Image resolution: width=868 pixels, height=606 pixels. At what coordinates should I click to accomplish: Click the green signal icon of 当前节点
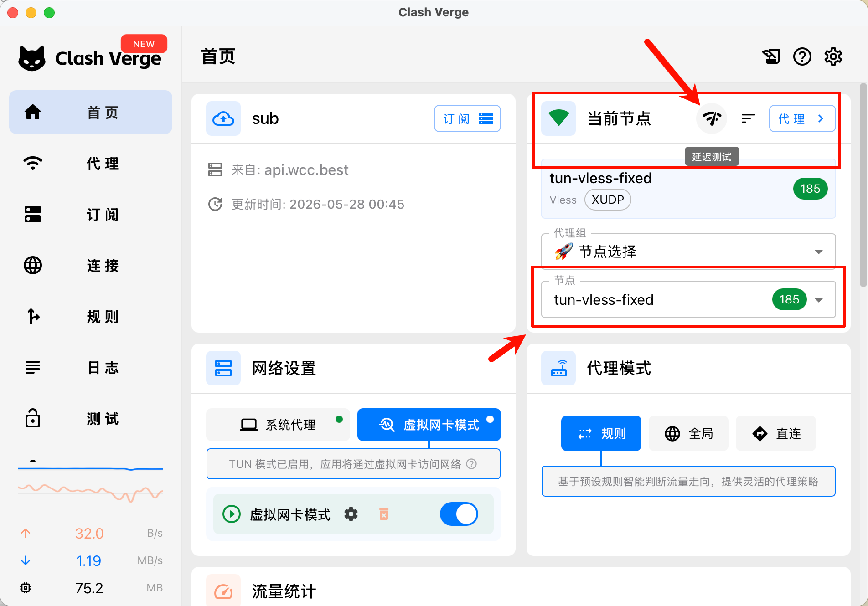click(558, 118)
